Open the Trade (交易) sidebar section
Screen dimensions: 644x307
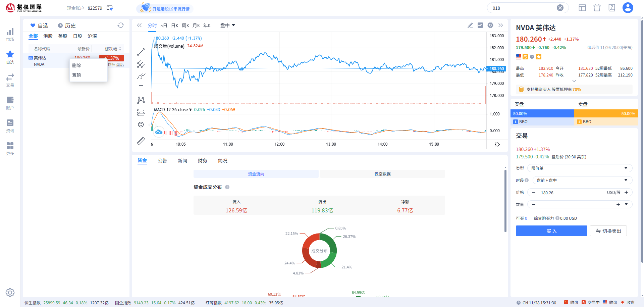(10, 80)
